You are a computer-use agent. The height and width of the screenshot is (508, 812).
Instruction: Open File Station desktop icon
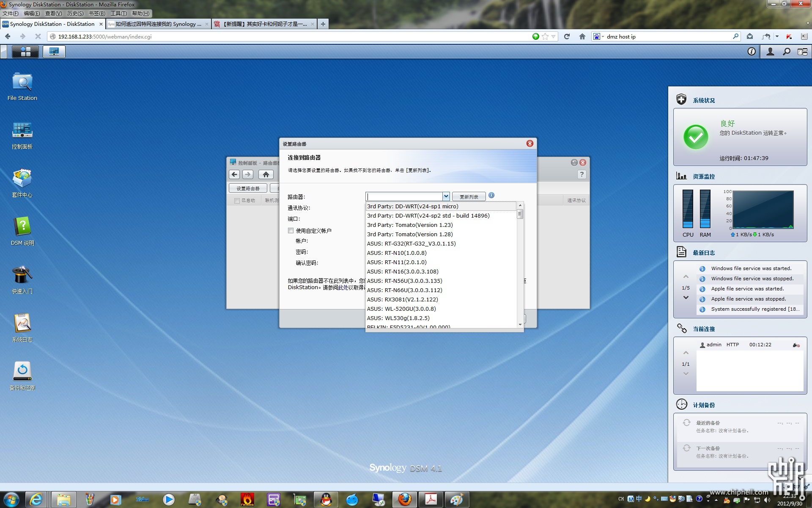click(22, 86)
